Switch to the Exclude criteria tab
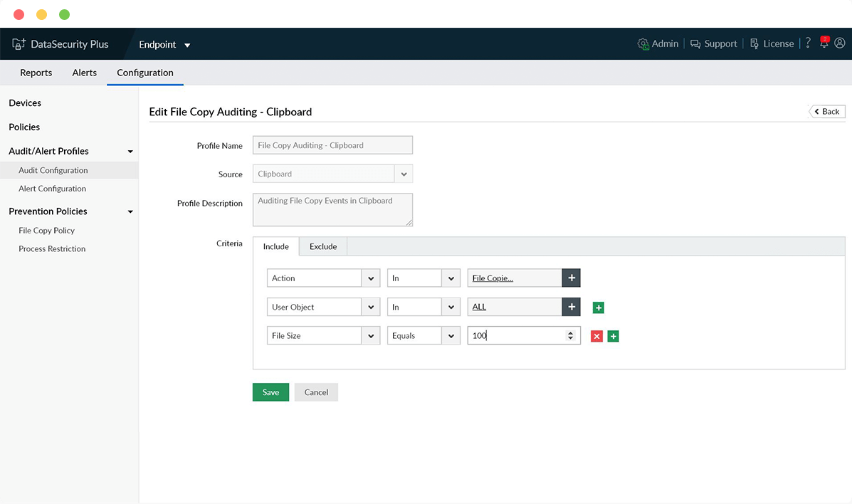The width and height of the screenshot is (852, 504). [323, 246]
